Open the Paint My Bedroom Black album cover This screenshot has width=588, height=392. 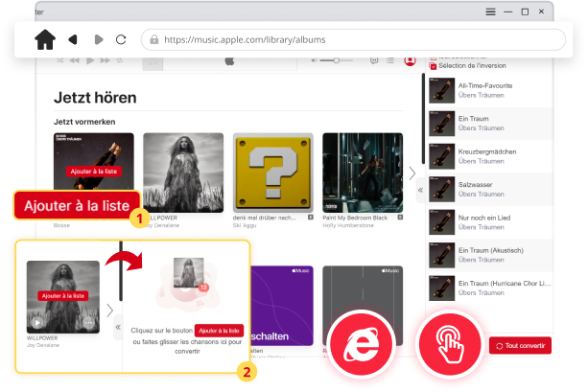click(363, 173)
